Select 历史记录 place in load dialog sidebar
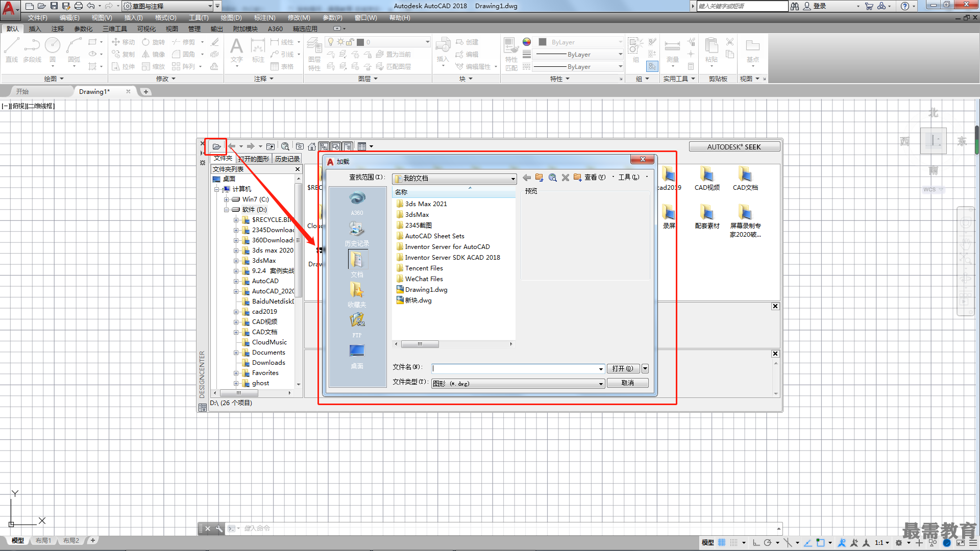 [357, 234]
